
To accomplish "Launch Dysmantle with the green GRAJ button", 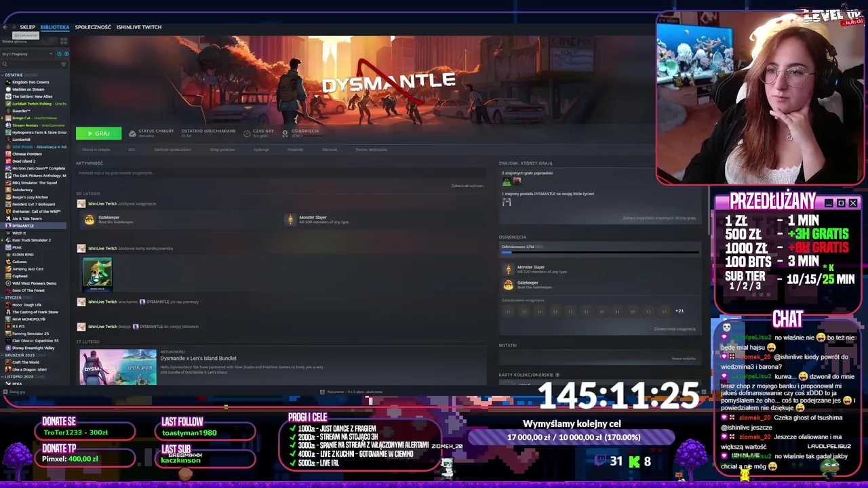I will tap(98, 134).
